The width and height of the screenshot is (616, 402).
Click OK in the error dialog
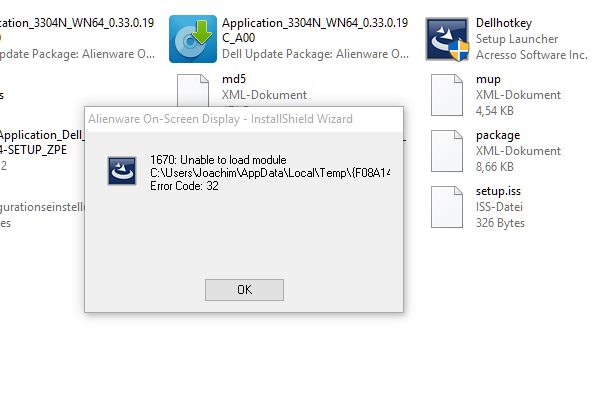[244, 289]
